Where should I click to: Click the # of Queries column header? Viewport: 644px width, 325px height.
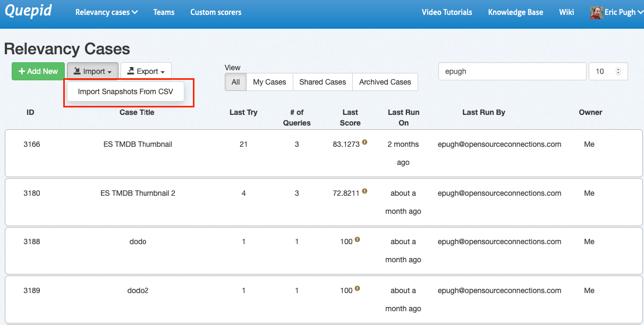tap(296, 118)
